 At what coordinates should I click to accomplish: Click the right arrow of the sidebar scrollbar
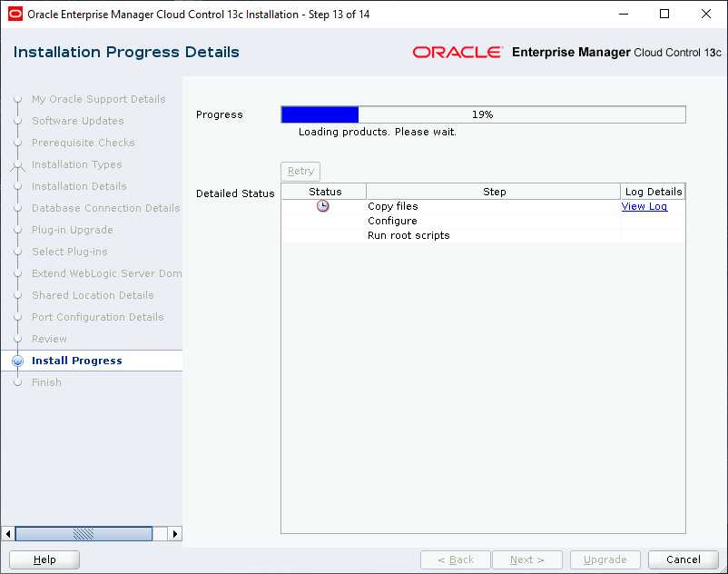(x=175, y=534)
